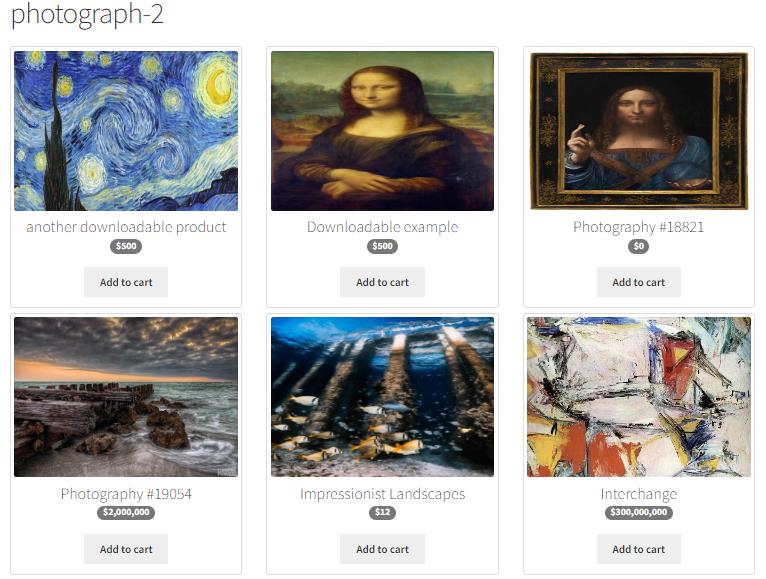Open the underwater fish pier image
Image resolution: width=766 pixels, height=579 pixels.
click(x=382, y=397)
